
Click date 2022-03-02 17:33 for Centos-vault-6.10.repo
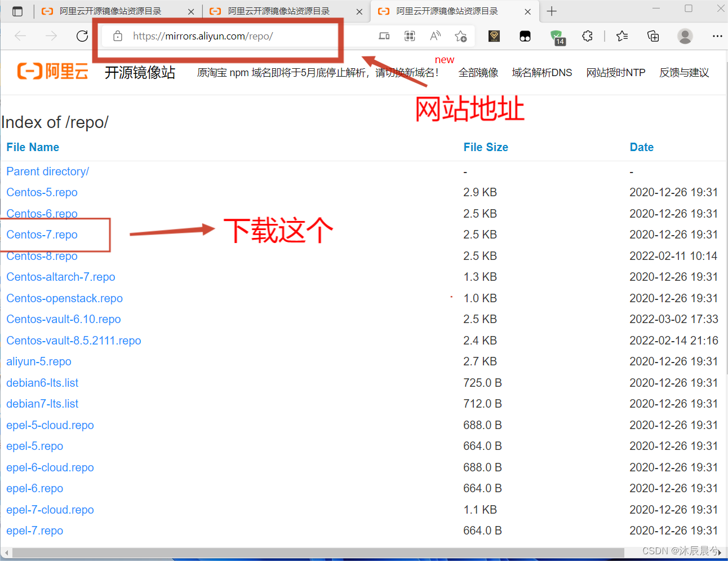[x=674, y=319]
